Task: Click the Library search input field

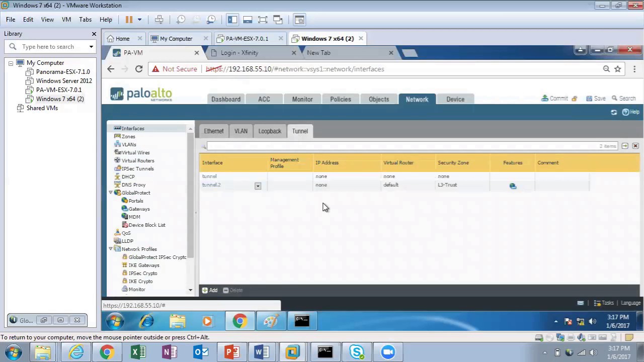Action: coord(50,47)
